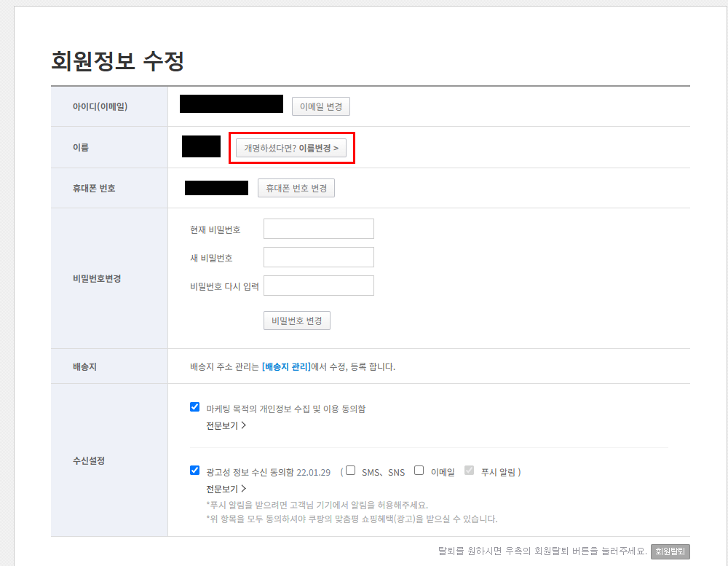The width and height of the screenshot is (728, 566).
Task: Click the 이메일 변경 button
Action: (320, 106)
